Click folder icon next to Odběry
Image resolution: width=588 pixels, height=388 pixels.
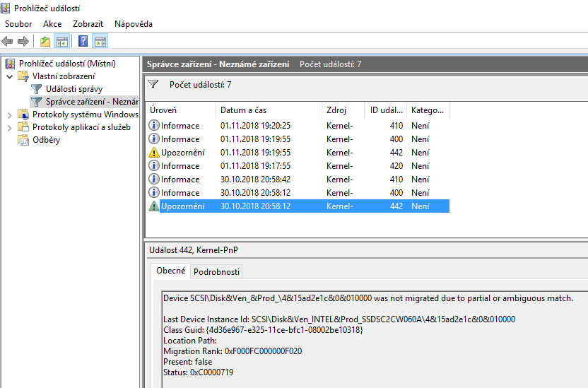tap(23, 140)
